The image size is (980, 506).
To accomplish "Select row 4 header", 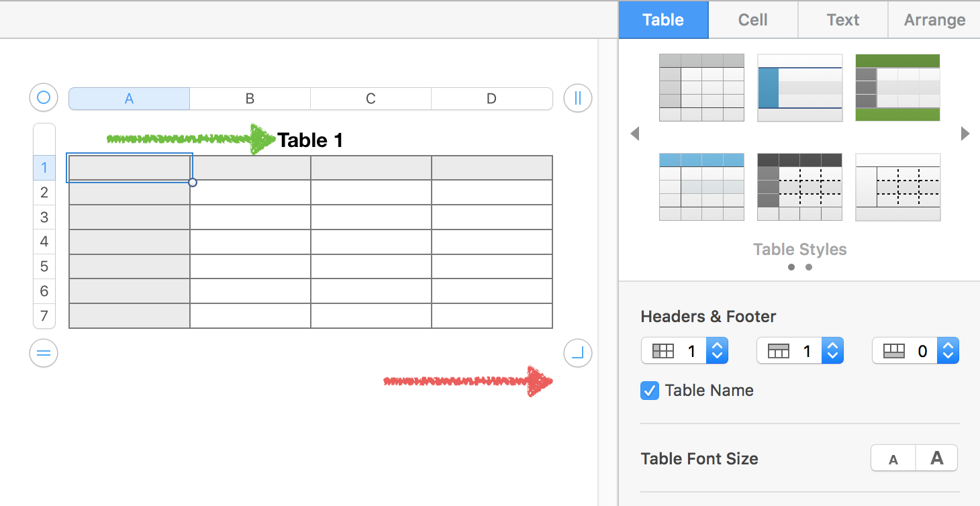I will click(x=44, y=242).
